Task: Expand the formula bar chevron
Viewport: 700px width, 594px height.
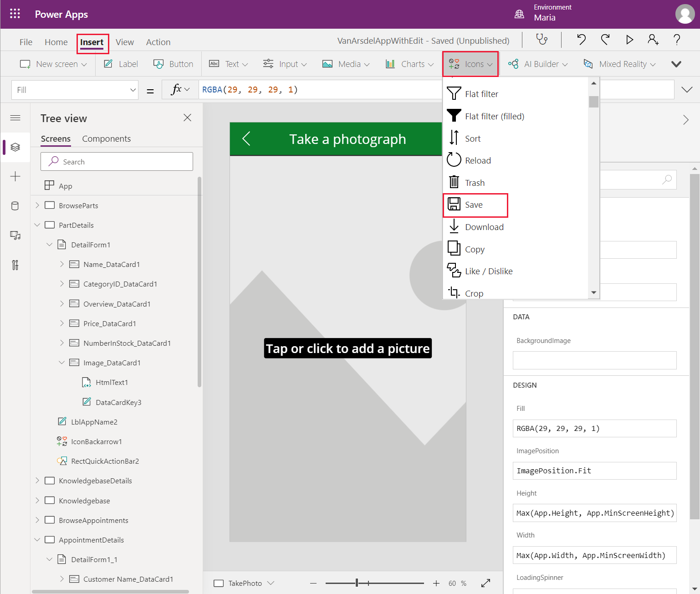Action: 687,89
